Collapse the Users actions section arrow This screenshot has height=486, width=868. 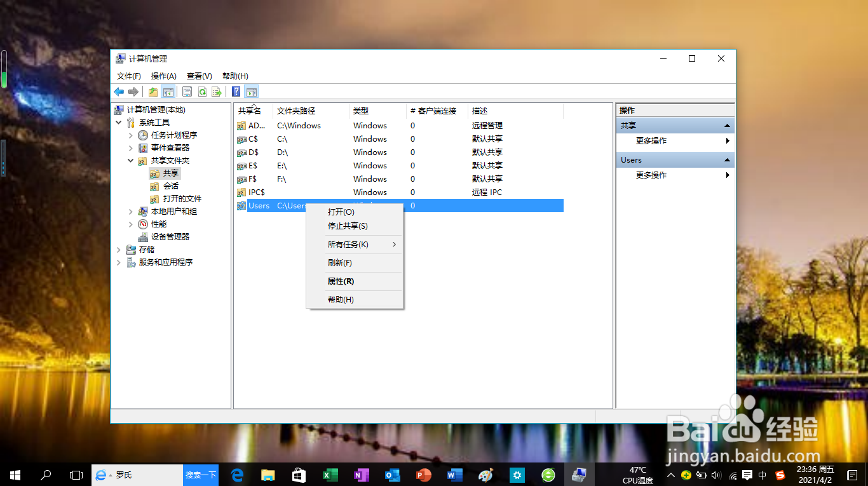[x=727, y=160]
